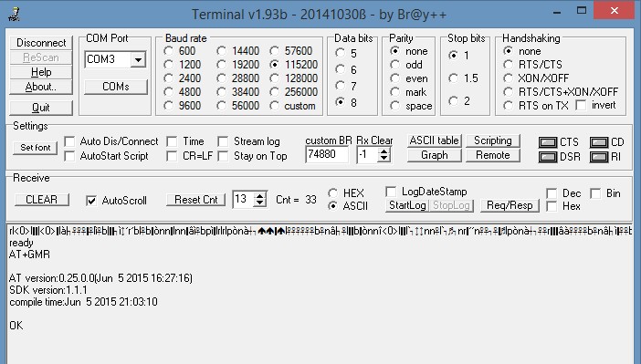Click the DSR indicator light
641x364 pixels.
(x=548, y=157)
